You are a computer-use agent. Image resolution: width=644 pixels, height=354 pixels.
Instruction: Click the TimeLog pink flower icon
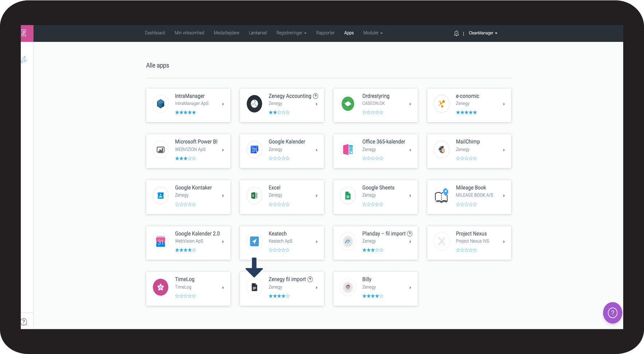160,287
